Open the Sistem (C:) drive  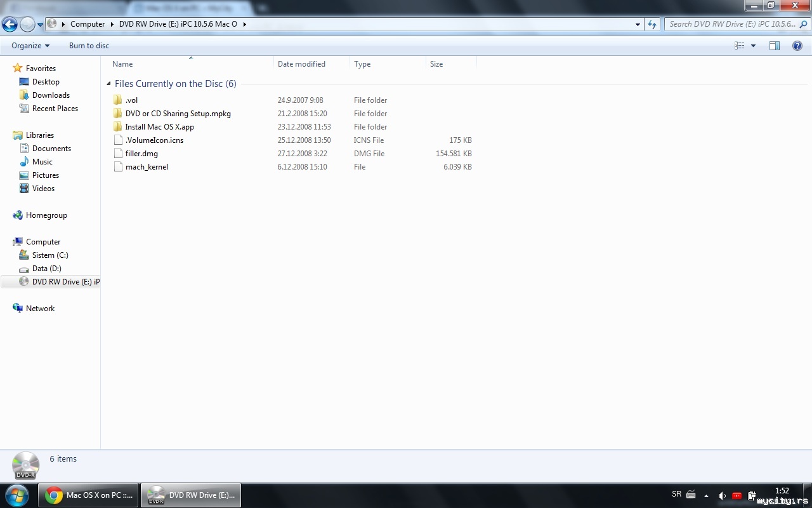[50, 255]
